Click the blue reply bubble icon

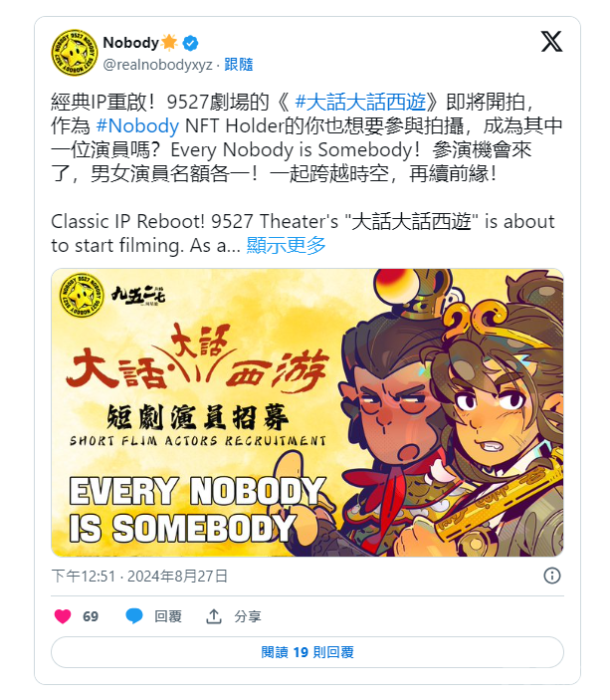(134, 616)
